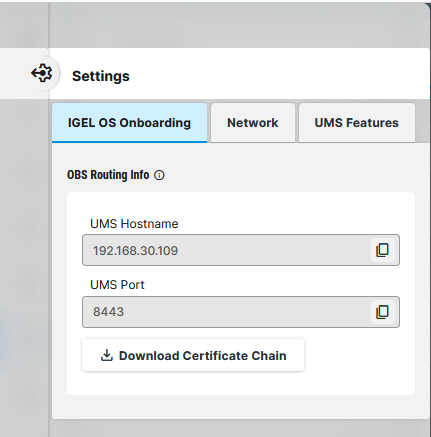Click the Settings heading text
431x437 pixels.
[x=101, y=76]
